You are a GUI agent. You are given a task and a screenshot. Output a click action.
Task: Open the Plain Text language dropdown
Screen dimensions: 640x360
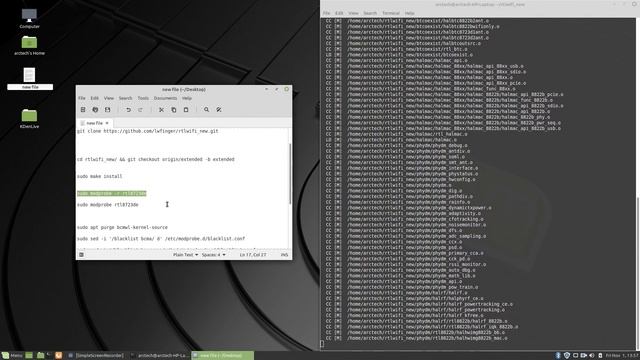(185, 255)
